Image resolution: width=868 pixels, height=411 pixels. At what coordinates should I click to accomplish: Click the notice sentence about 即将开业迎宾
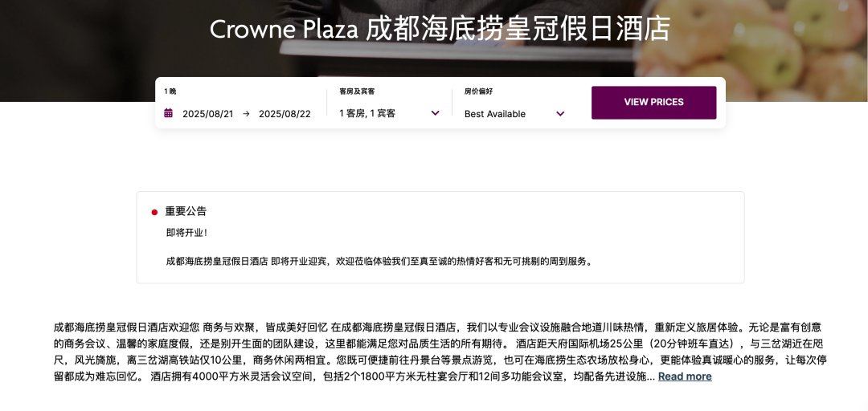(379, 261)
